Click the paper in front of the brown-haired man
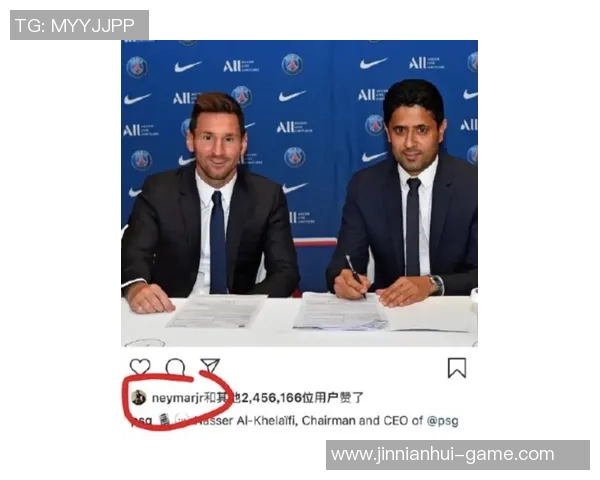This screenshot has width=600, height=480. tap(217, 311)
